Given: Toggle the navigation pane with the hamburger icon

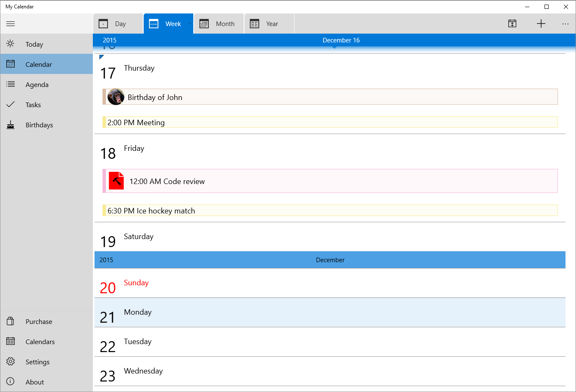Looking at the screenshot, I should (x=11, y=24).
